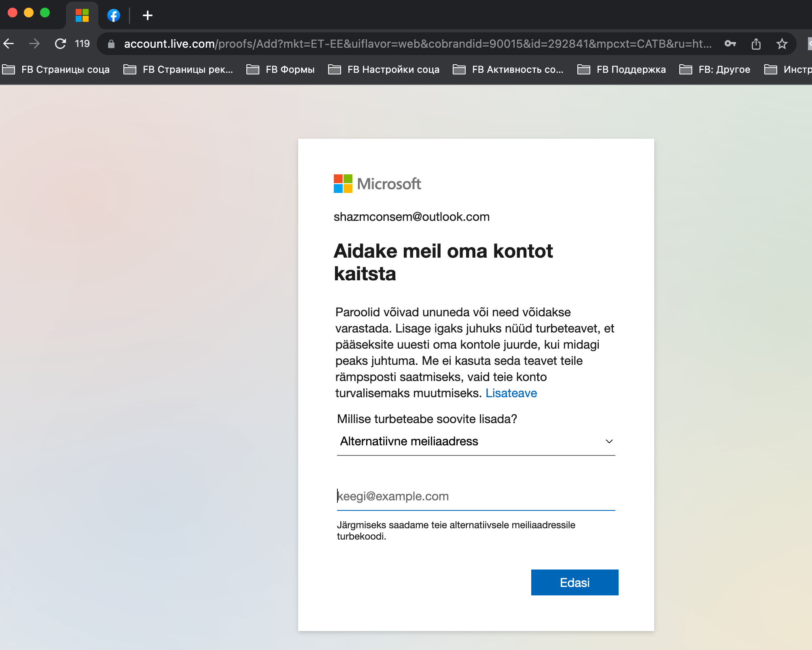812x650 pixels.
Task: Click the browser back arrow
Action: (x=9, y=44)
